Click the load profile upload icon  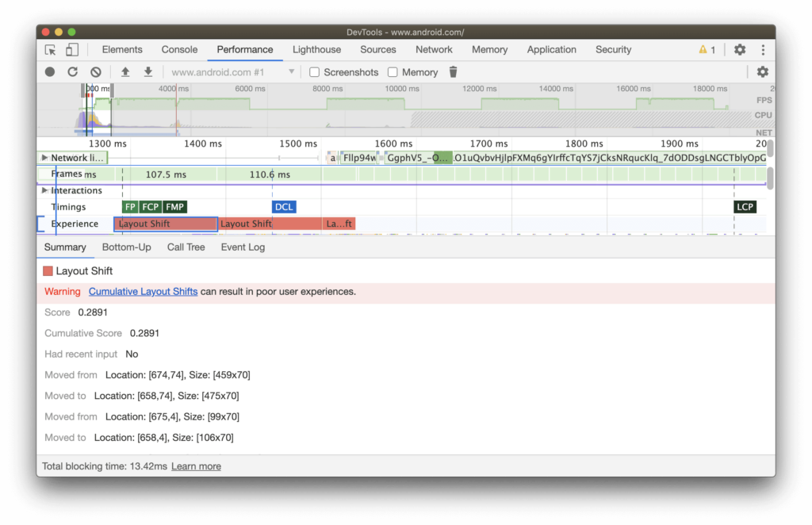(x=125, y=72)
